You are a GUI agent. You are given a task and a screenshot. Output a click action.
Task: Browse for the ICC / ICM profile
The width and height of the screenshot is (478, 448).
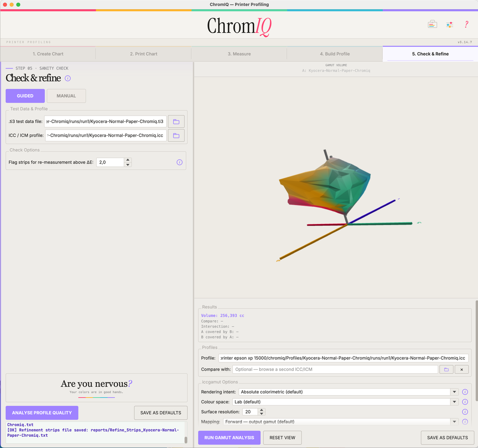tap(176, 136)
